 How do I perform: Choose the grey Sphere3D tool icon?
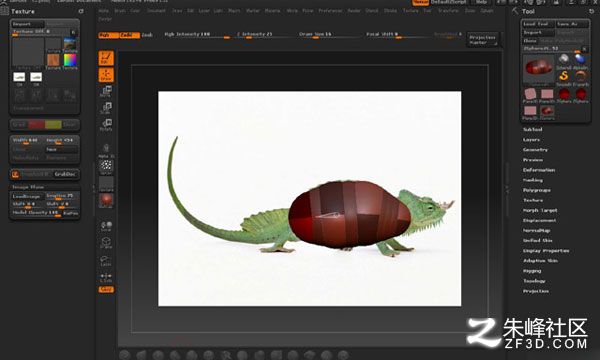564,60
